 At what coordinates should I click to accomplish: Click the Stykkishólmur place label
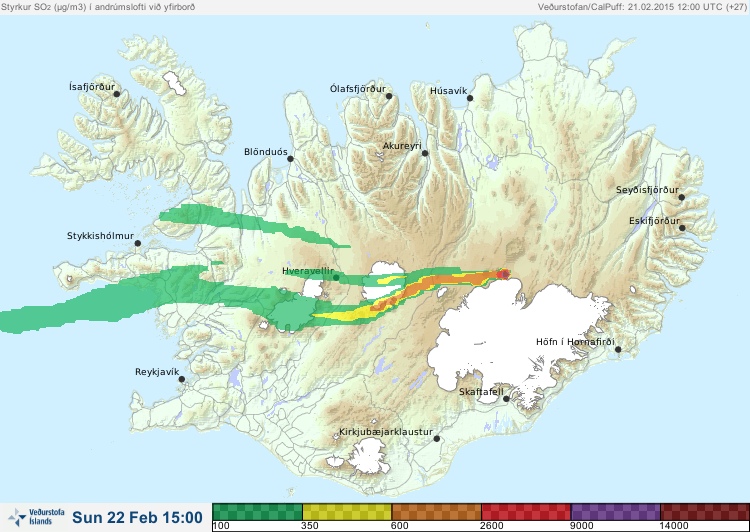coord(100,236)
